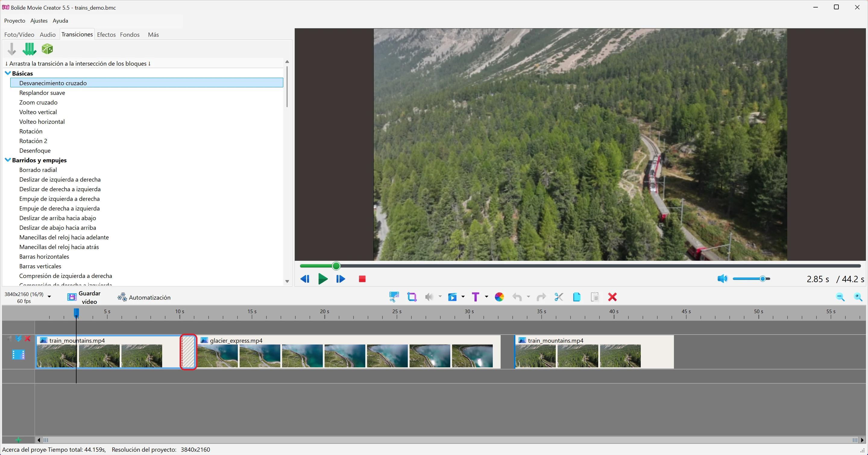The height and width of the screenshot is (455, 868).
Task: Click the split video block scissors-film icon
Action: point(394,297)
